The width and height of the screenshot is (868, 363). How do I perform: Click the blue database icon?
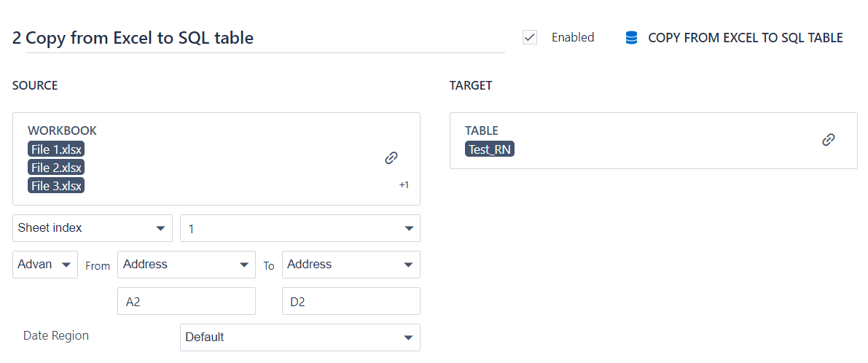click(632, 38)
